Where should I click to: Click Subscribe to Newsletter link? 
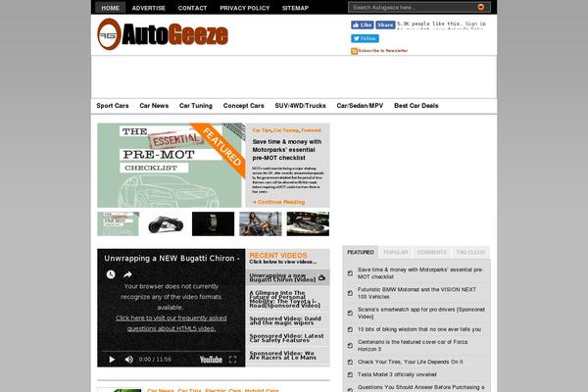tap(383, 51)
